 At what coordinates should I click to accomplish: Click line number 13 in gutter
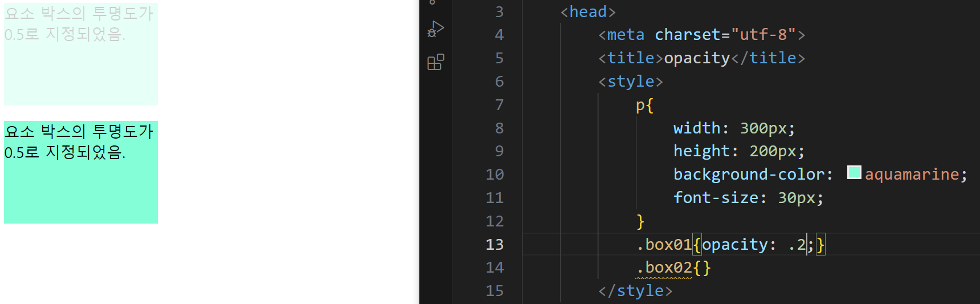(495, 245)
